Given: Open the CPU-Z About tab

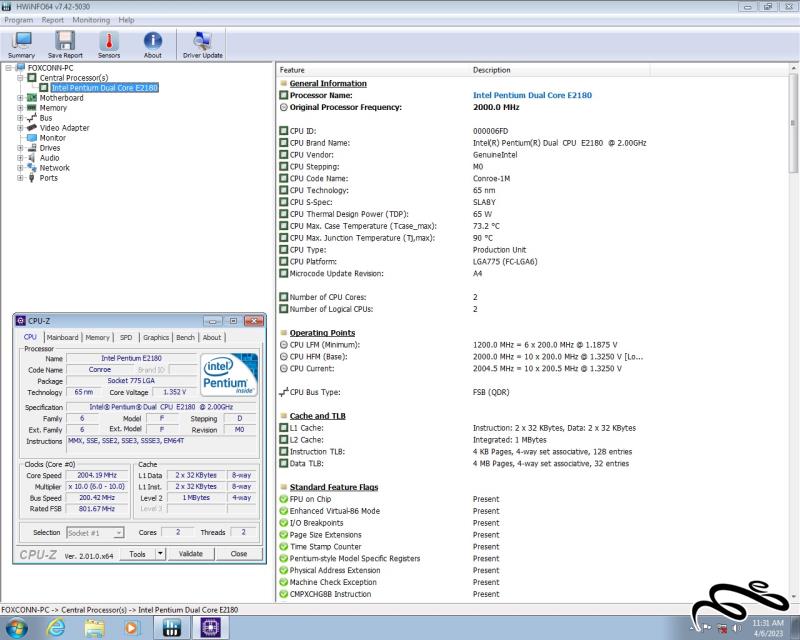Looking at the screenshot, I should coord(212,337).
